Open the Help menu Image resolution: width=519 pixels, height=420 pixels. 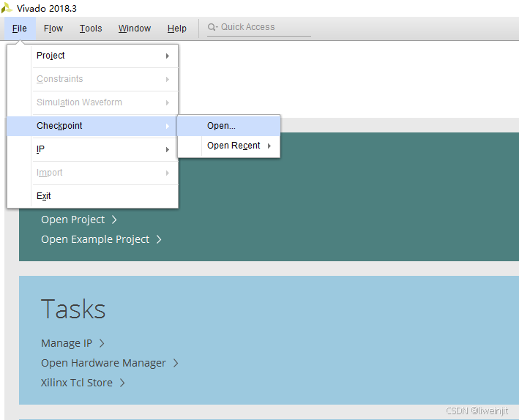point(176,29)
